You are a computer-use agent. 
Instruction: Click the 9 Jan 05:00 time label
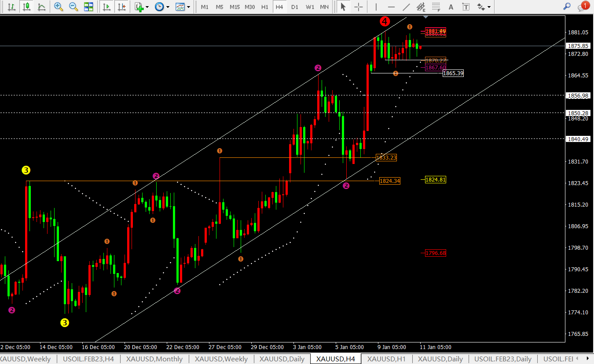tap(391, 347)
